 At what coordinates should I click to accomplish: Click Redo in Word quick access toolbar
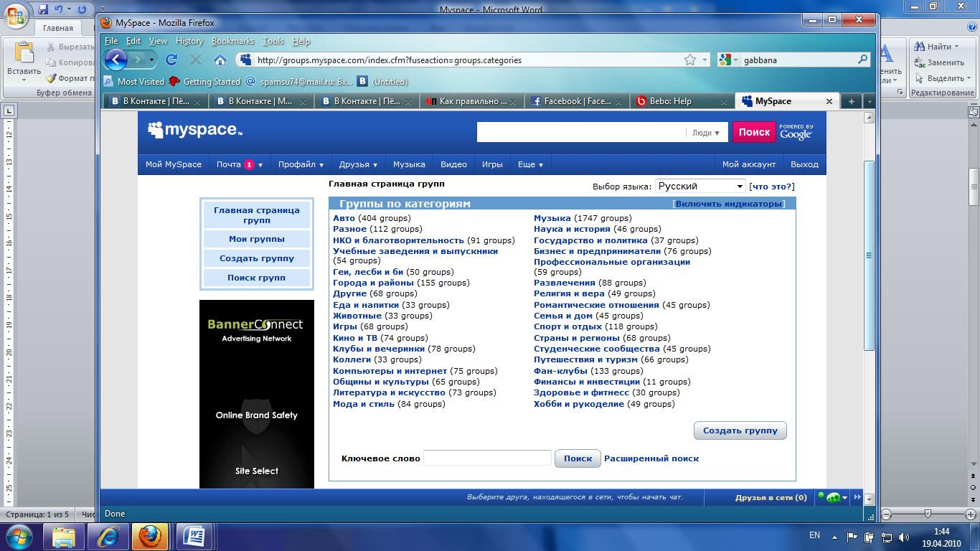point(82,9)
